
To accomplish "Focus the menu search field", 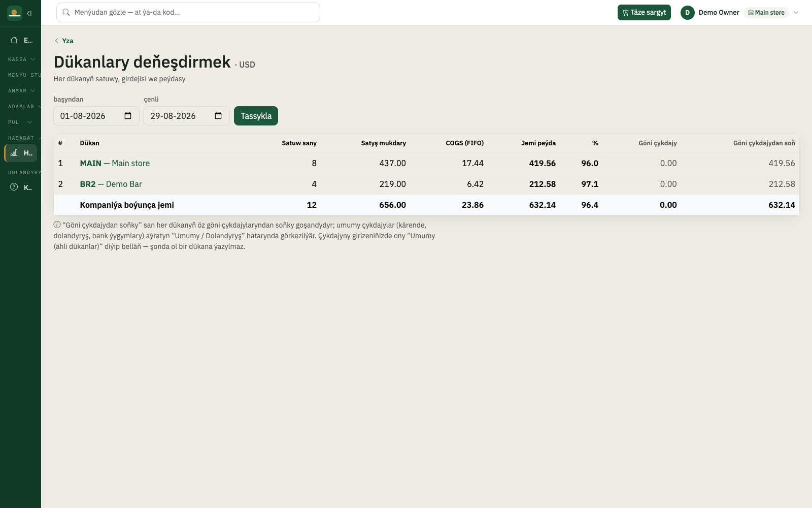I will click(x=188, y=13).
